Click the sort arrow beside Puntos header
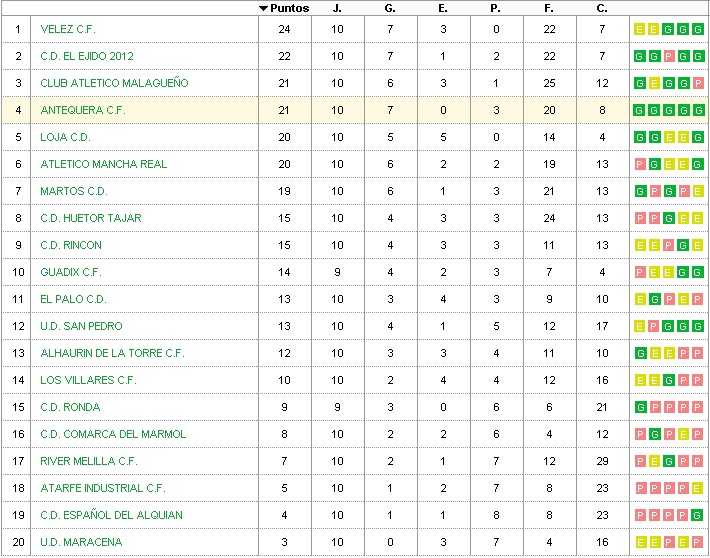 pos(263,8)
